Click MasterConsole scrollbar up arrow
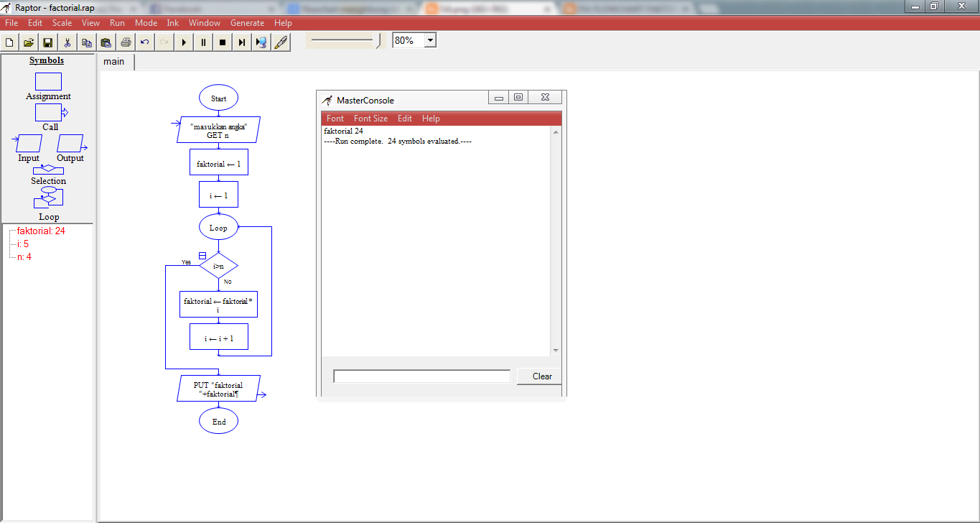Viewport: 980px width, 523px height. (556, 131)
